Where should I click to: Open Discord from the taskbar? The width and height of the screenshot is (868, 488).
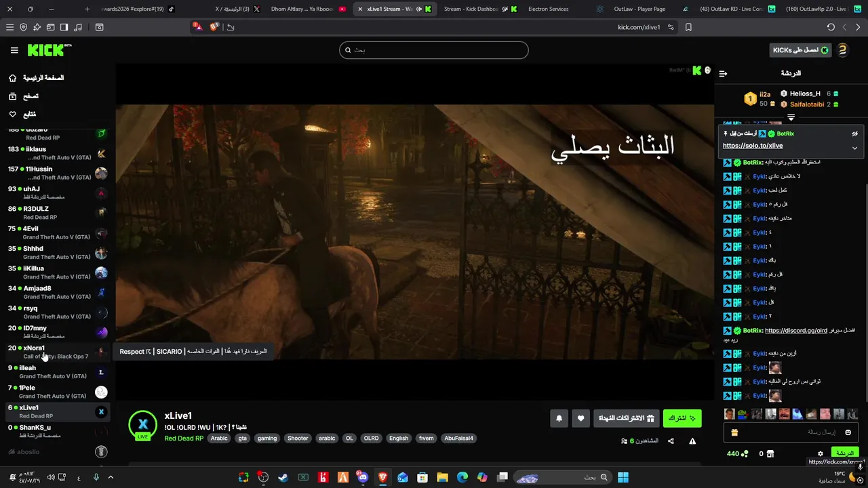click(x=363, y=477)
